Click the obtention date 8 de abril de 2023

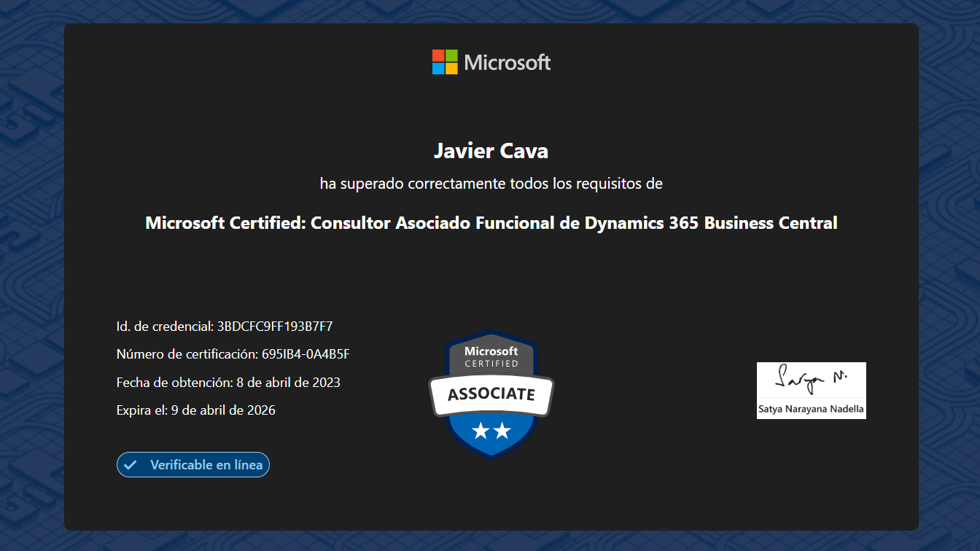228,382
